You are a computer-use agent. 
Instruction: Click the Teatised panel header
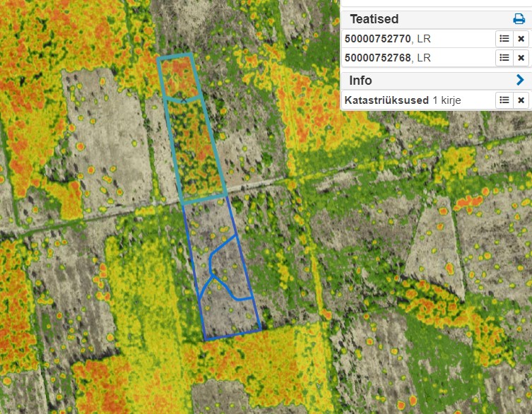(374, 19)
